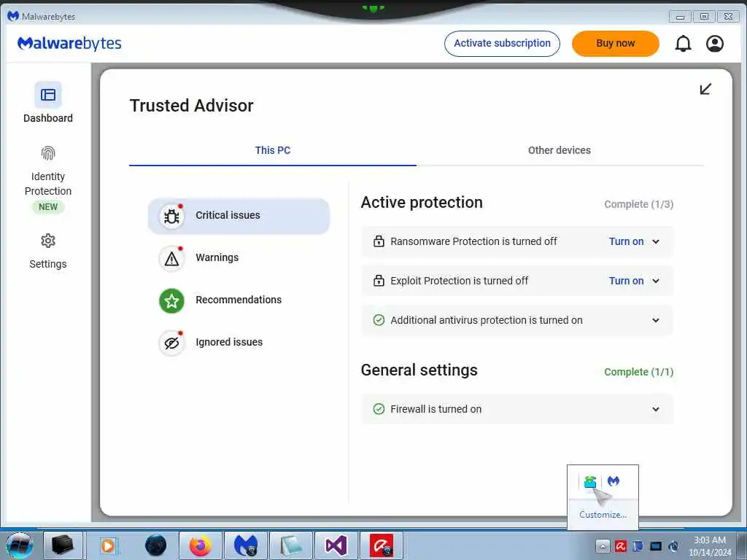Viewport: 747px width, 560px height.
Task: Click the Active protection Complete (1/3) status
Action: (639, 204)
